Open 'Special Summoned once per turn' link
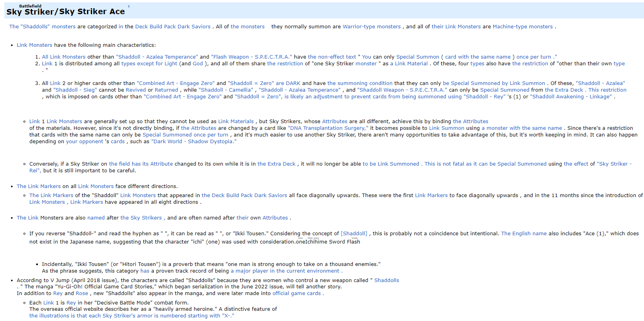Viewport: 644px width, 321px height. tap(185, 135)
